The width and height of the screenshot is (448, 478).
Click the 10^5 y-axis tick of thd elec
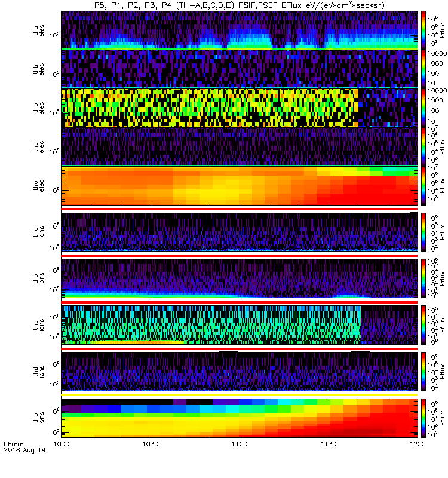[54, 152]
